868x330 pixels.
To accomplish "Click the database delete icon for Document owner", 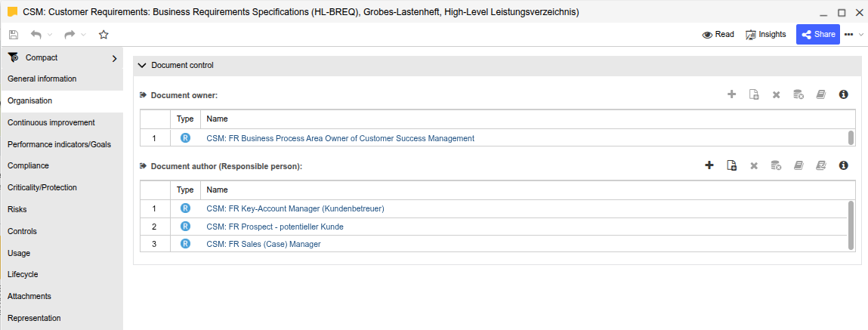I will click(x=798, y=94).
